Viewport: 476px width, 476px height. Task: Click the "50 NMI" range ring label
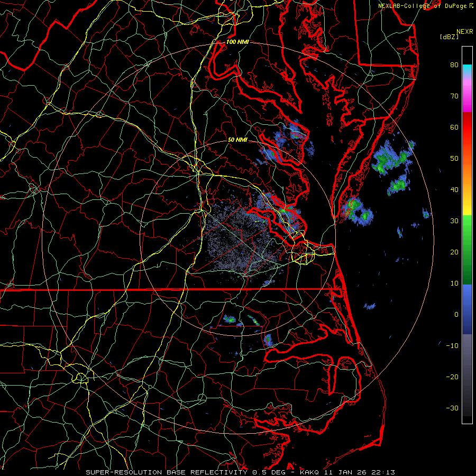[x=237, y=140]
